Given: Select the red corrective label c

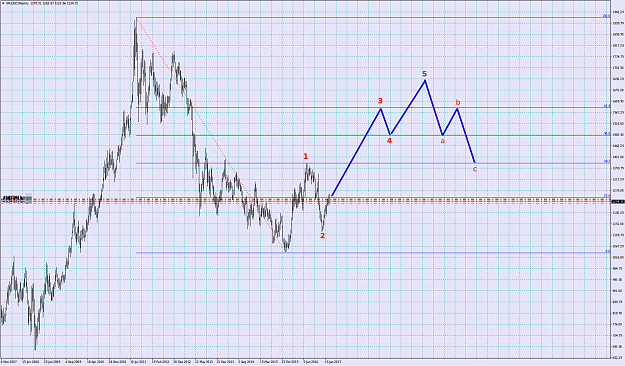Looking at the screenshot, I should 474,169.
